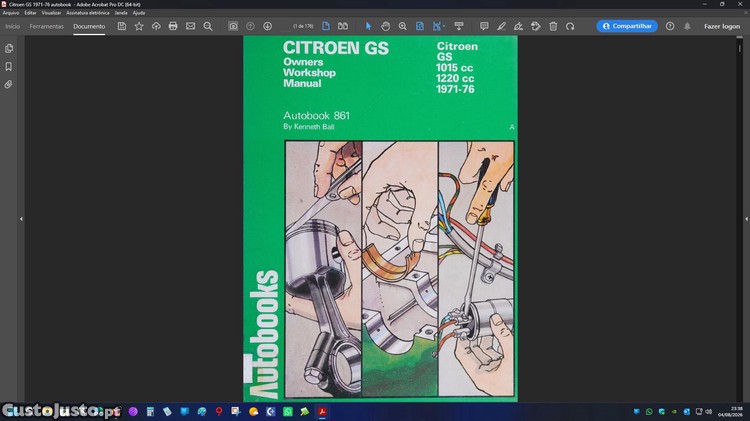Open the calculator in the taskbar
The width and height of the screenshot is (750, 421).
pos(150,411)
